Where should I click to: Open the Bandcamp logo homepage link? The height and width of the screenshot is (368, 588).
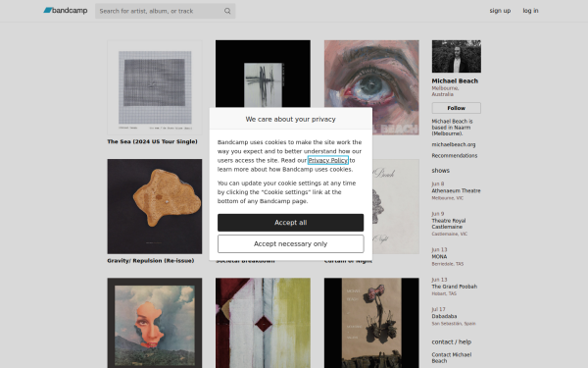point(66,11)
